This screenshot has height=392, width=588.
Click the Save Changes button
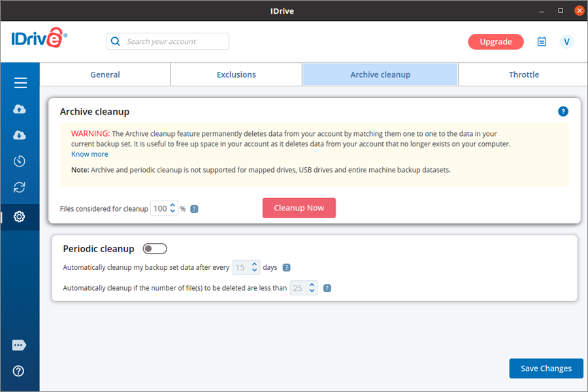546,368
